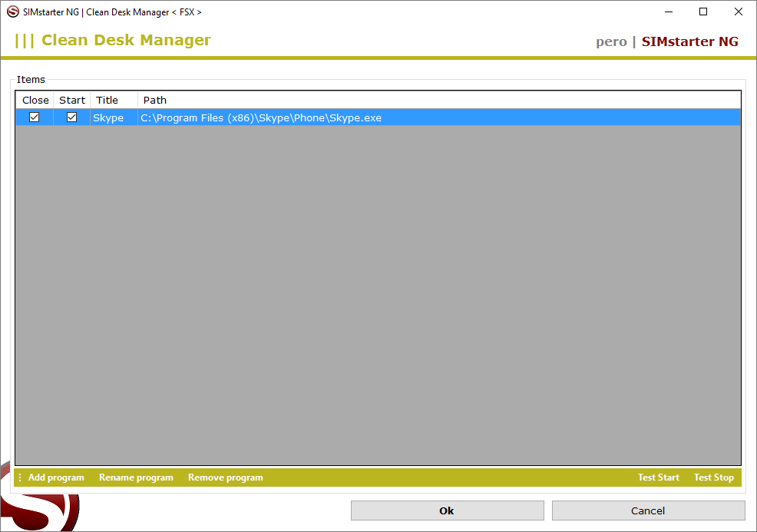Close the Clean Desk Manager window
The image size is (757, 532).
738,12
